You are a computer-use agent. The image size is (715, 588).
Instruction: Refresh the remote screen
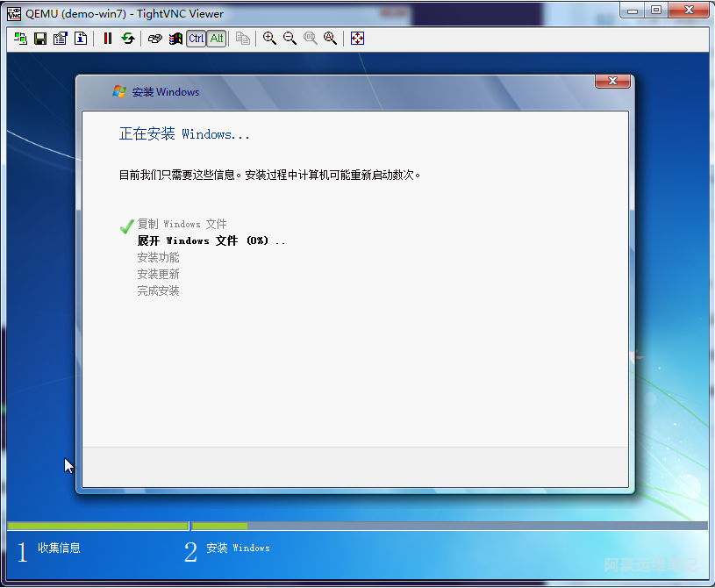pyautogui.click(x=128, y=39)
